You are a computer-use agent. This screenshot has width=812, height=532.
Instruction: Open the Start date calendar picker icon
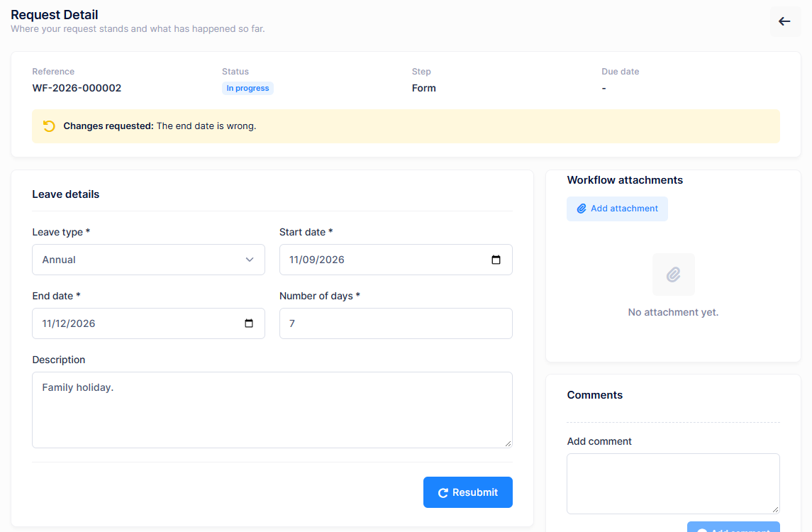point(496,260)
